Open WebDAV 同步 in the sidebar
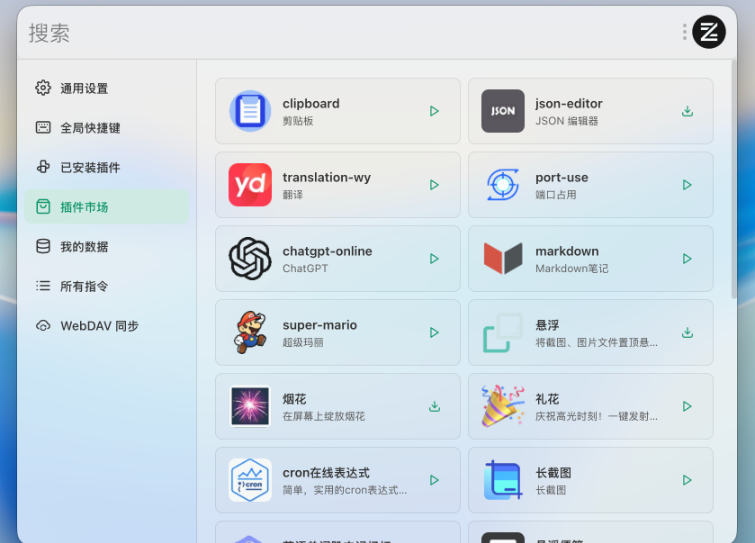 tap(106, 326)
